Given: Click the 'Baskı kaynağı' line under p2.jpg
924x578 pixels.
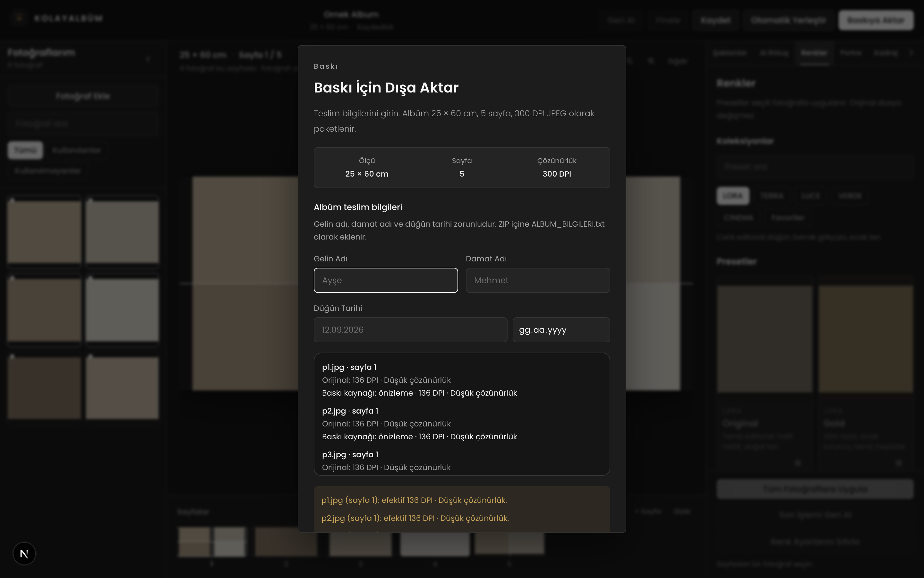Looking at the screenshot, I should pos(419,437).
